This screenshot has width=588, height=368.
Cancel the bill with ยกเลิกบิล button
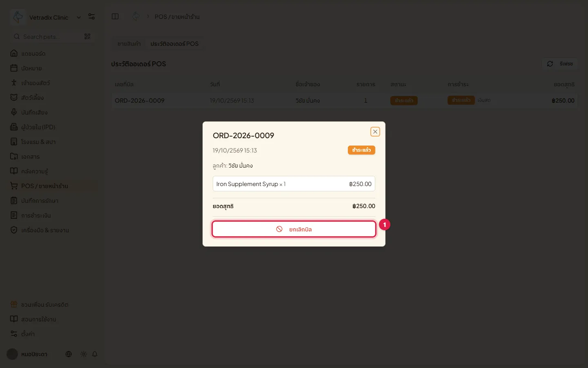click(294, 229)
